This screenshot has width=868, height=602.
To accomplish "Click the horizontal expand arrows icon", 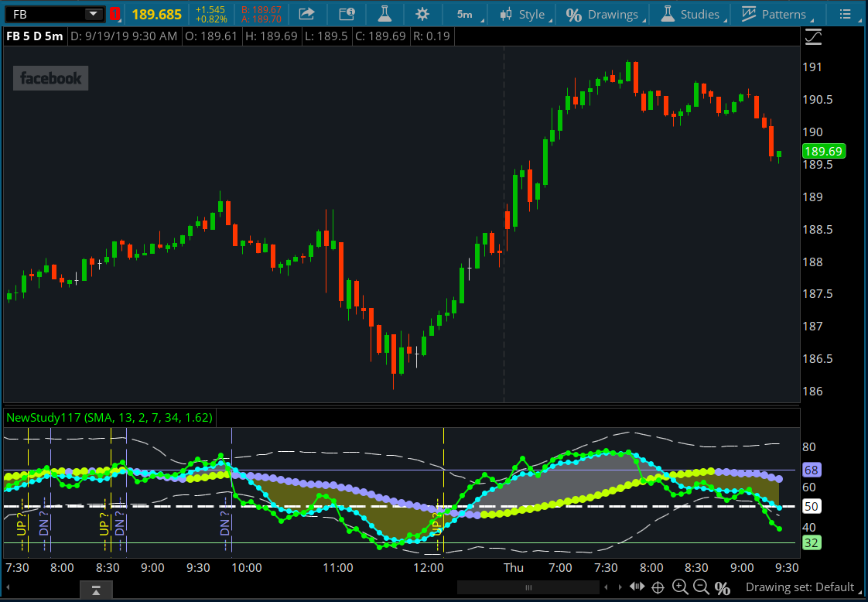I will click(x=637, y=587).
